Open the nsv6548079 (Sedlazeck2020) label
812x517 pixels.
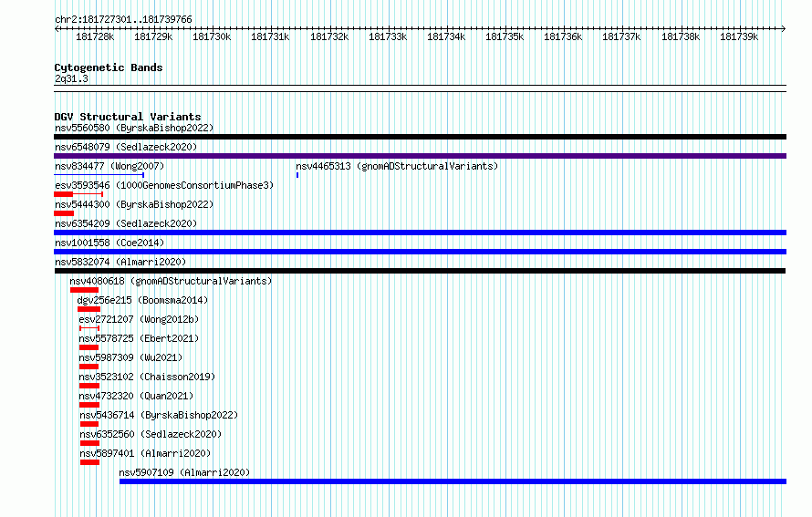pyautogui.click(x=126, y=147)
